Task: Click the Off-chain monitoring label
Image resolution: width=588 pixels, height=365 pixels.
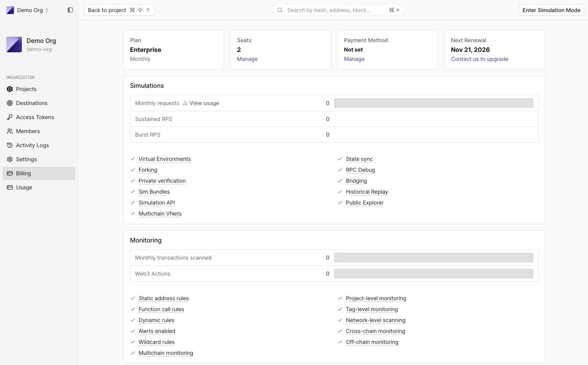Action: (x=372, y=342)
